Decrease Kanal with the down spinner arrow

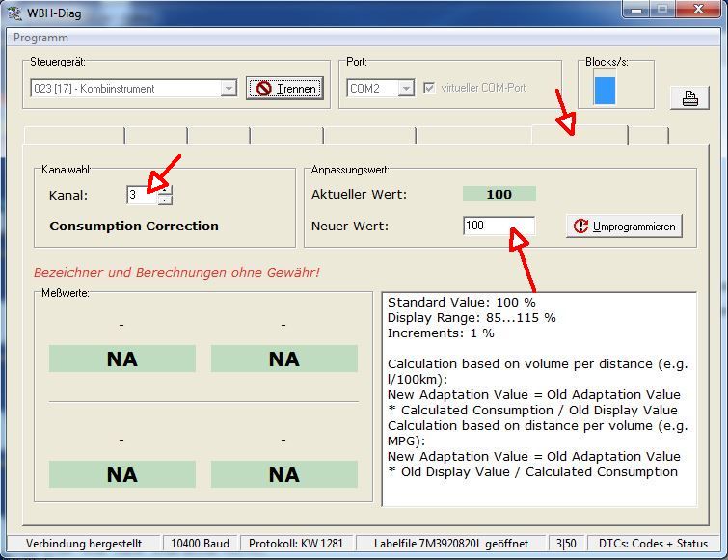[165, 200]
